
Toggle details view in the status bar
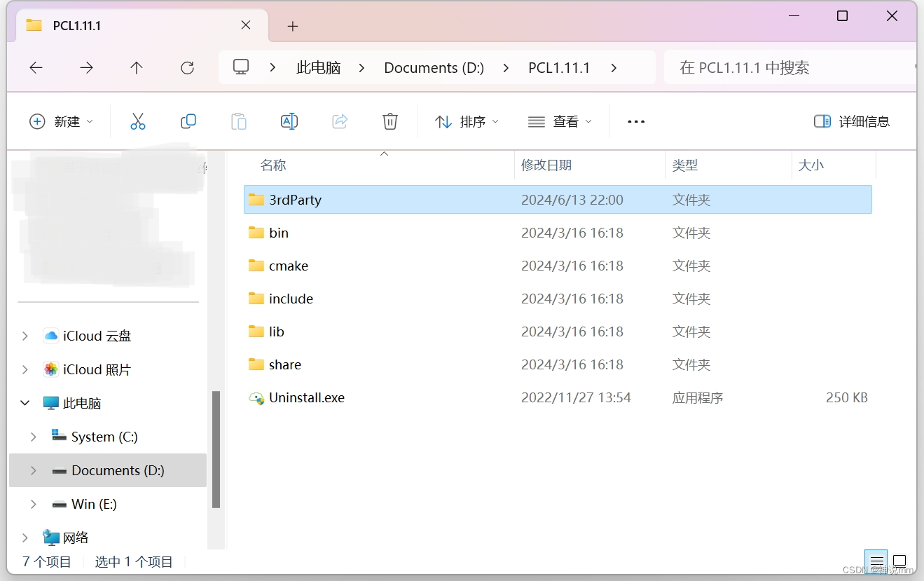(x=876, y=561)
